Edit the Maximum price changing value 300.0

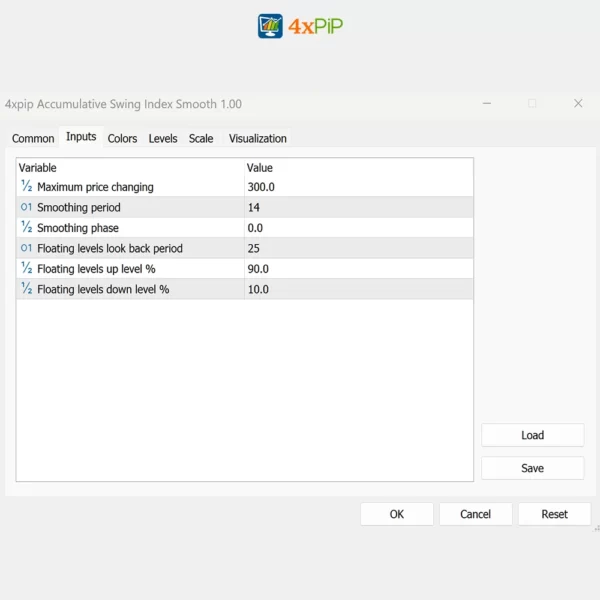[x=357, y=187]
